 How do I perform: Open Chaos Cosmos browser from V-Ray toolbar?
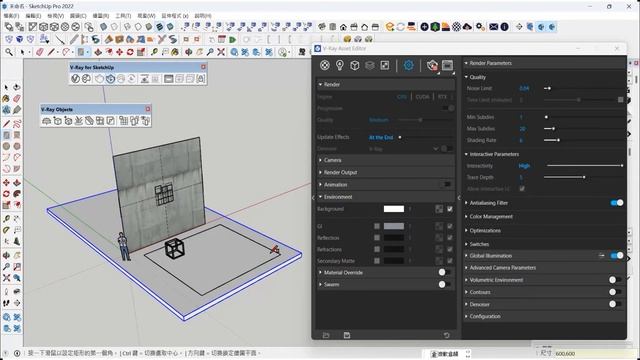point(87,79)
